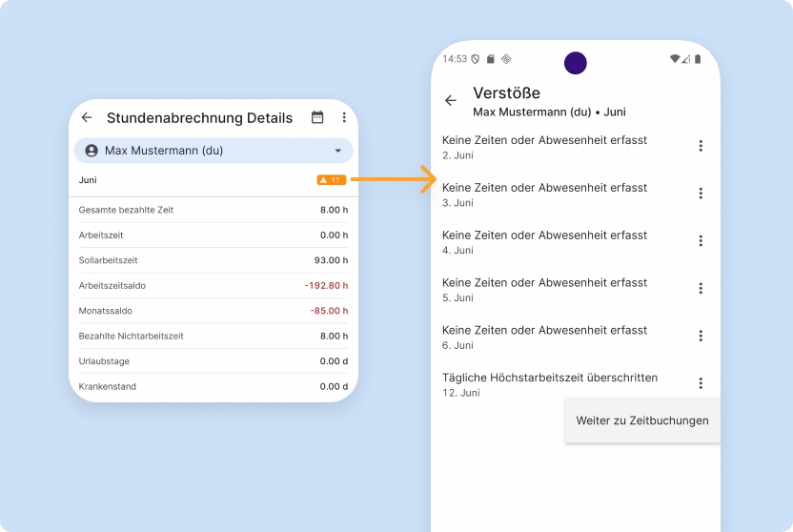Go back from Stundenabrechnung Details screen
Viewport: 793px width, 532px height.
coord(87,117)
